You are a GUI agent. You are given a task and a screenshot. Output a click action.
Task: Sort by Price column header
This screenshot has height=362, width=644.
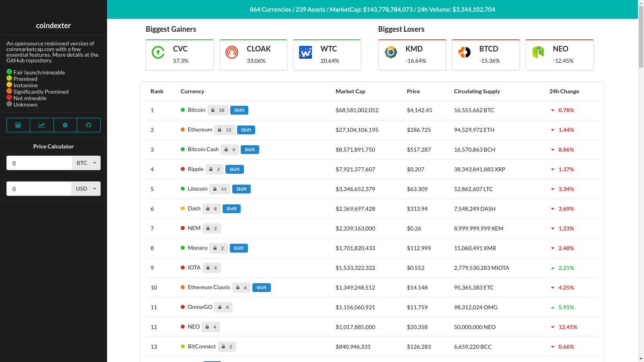(x=413, y=91)
